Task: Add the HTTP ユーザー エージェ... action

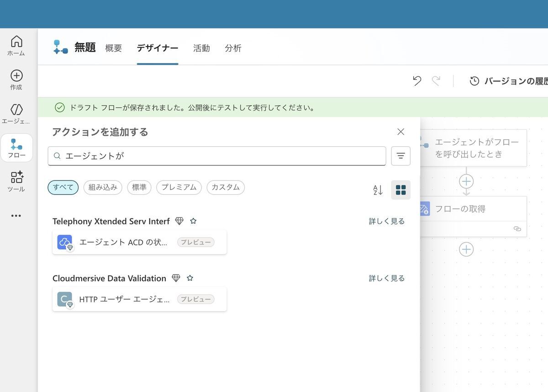Action: [x=139, y=299]
